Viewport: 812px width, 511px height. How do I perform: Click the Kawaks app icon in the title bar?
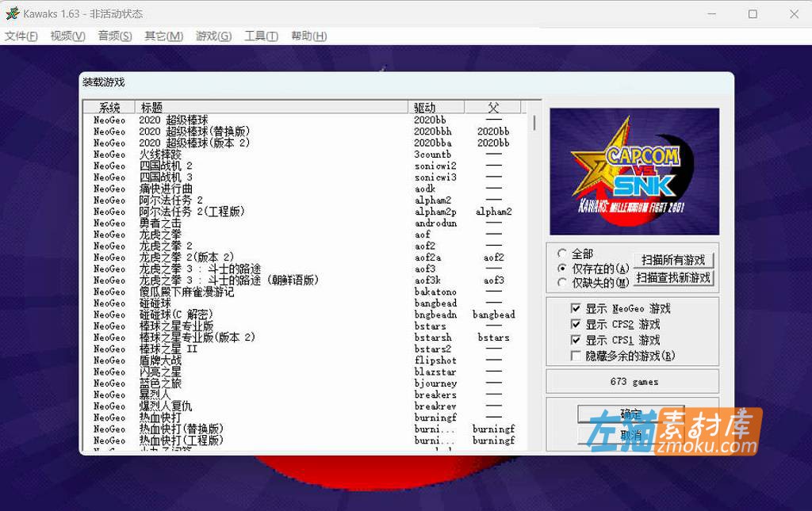pos(12,13)
